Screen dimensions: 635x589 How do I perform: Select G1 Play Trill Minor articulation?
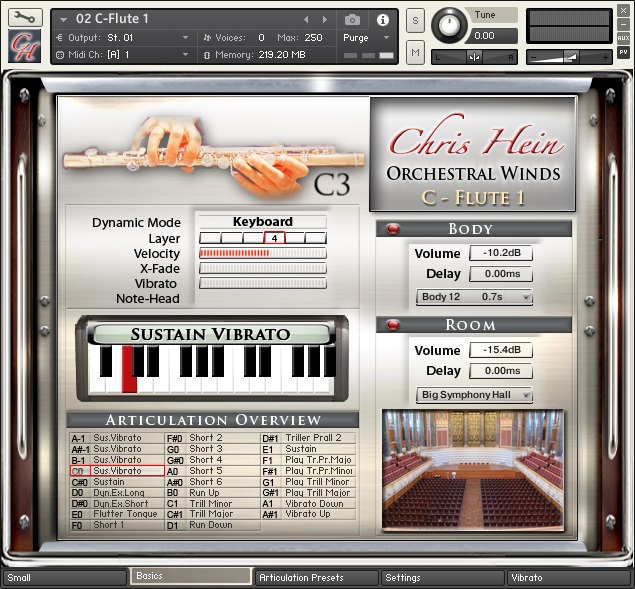click(x=309, y=482)
